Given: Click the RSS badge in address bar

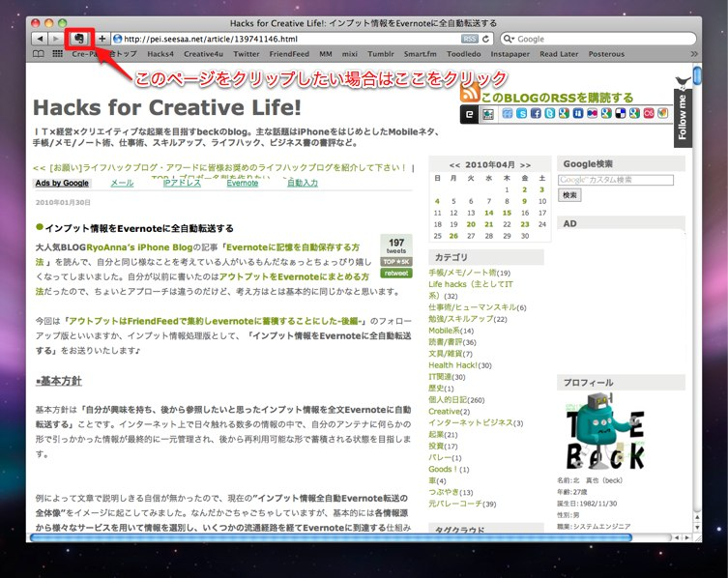Looking at the screenshot, I should coord(470,39).
